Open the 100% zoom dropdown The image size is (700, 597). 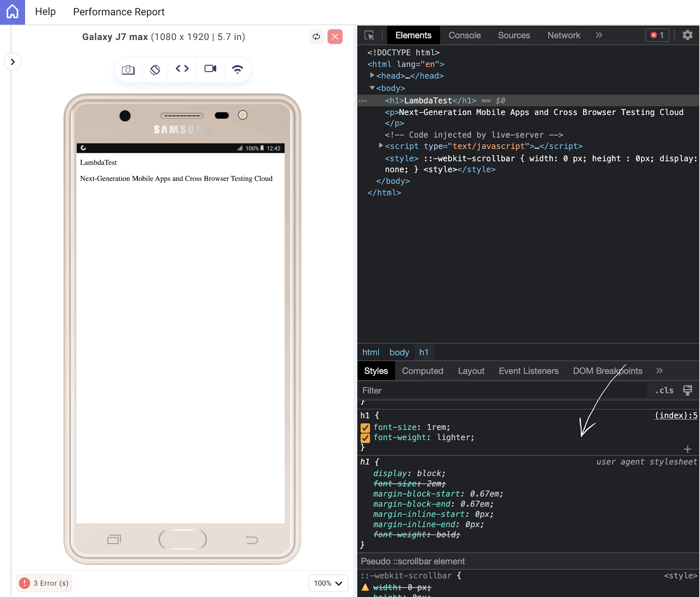[x=328, y=583]
